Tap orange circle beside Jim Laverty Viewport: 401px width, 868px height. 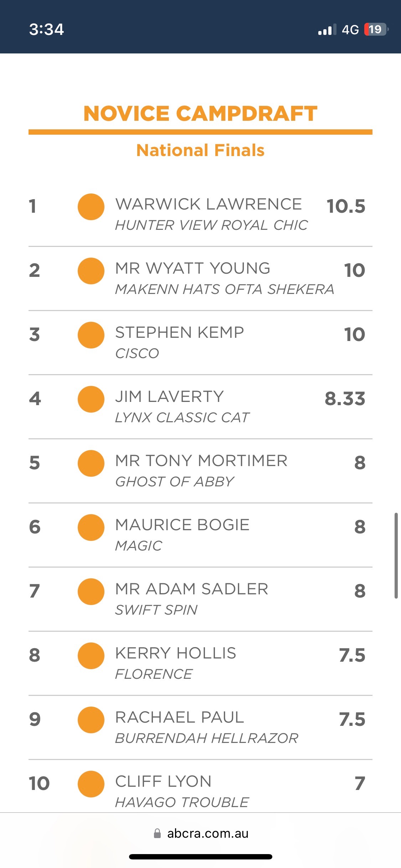click(x=91, y=399)
